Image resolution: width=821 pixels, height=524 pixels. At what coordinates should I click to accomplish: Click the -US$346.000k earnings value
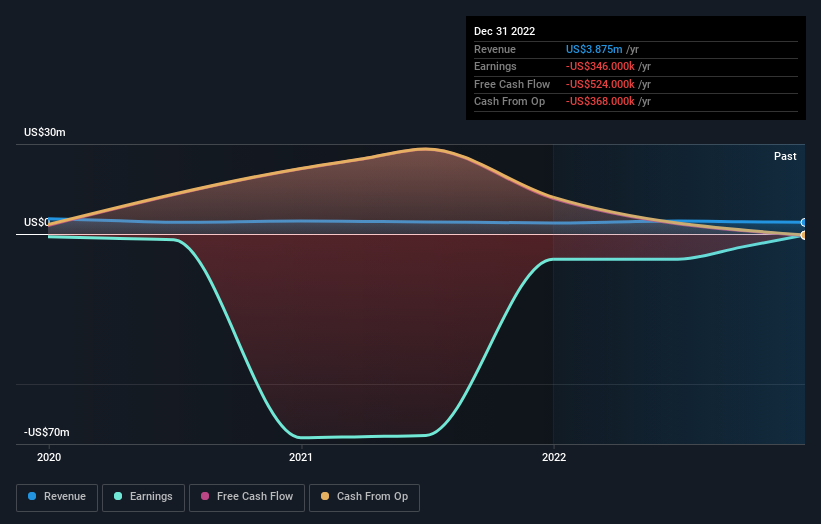point(600,66)
